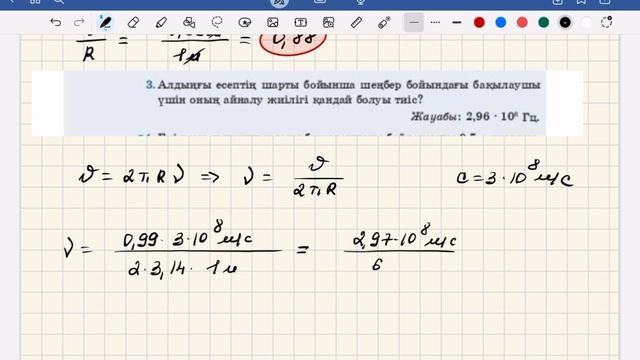This screenshot has height=360, width=640.
Task: Select the Eraser tool
Action: (x=133, y=22)
